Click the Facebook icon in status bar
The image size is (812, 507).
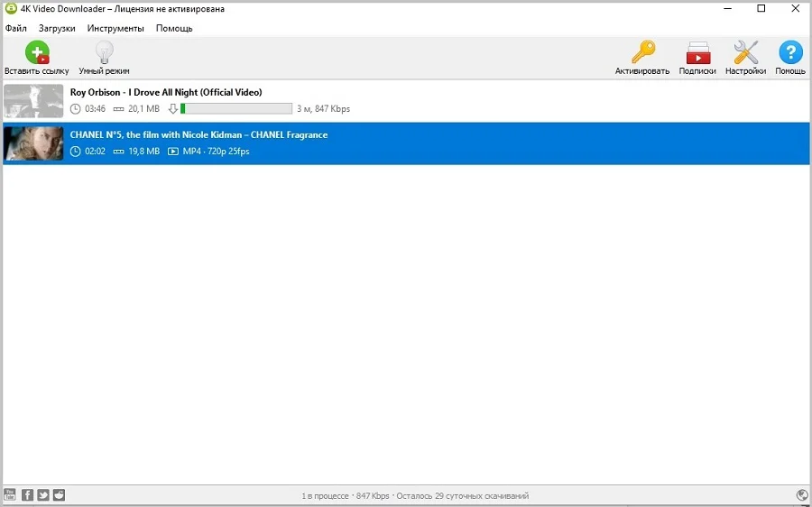coord(27,494)
